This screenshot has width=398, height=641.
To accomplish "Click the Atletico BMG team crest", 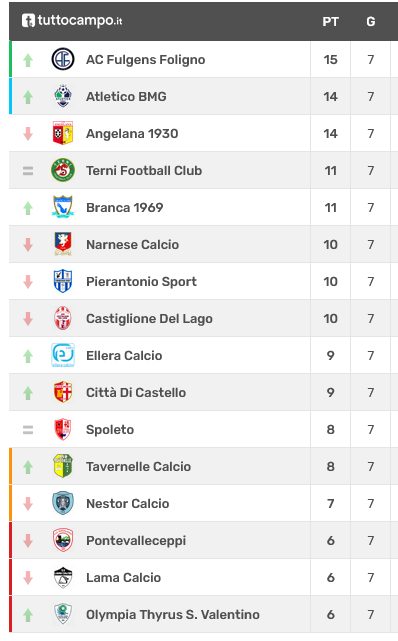I will click(63, 96).
